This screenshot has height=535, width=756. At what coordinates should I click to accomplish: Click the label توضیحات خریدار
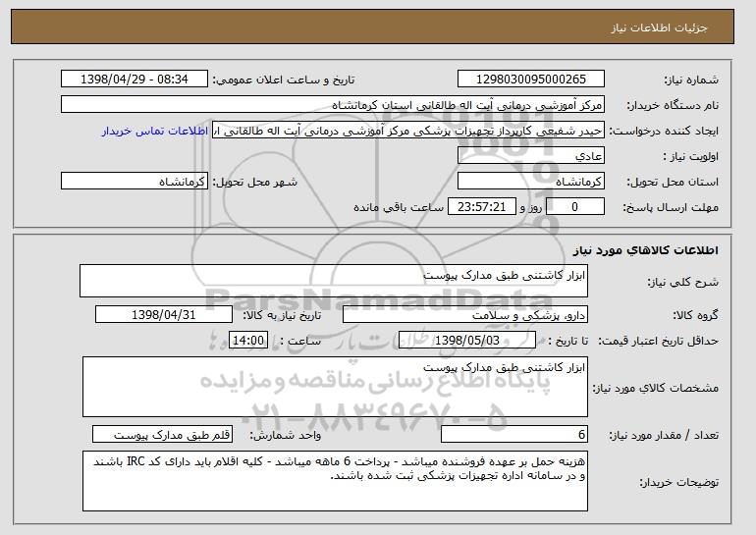(x=678, y=482)
